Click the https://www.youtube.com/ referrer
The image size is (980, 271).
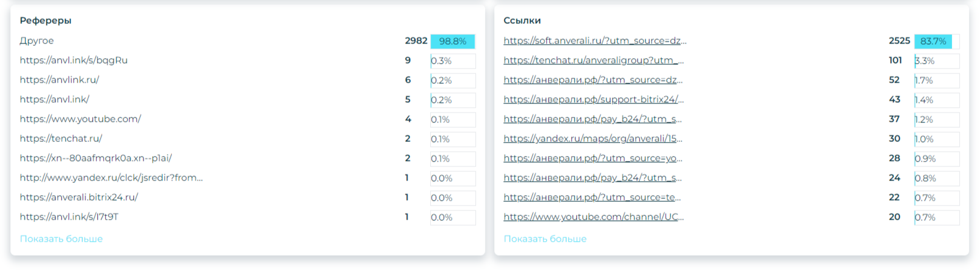coord(80,119)
